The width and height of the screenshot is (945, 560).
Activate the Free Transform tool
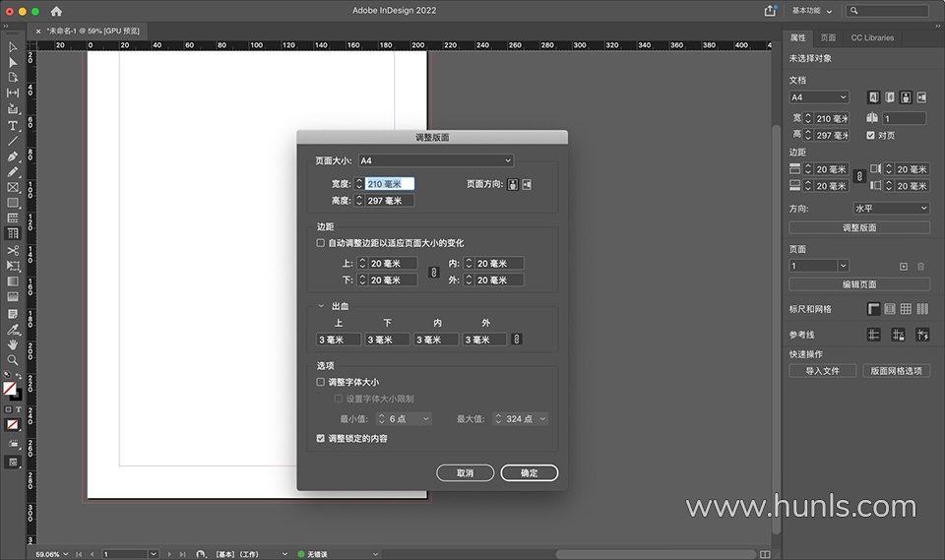[x=13, y=266]
